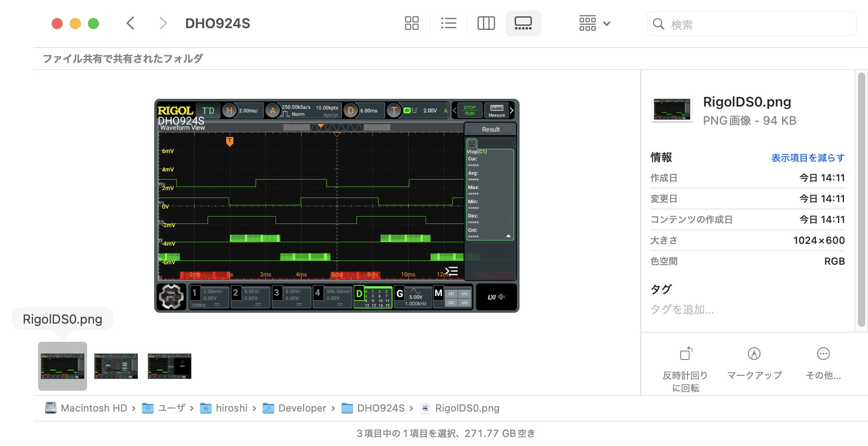Click the ファイル共有で共有されたフォルダ banner text
The image size is (868, 446).
click(x=123, y=58)
